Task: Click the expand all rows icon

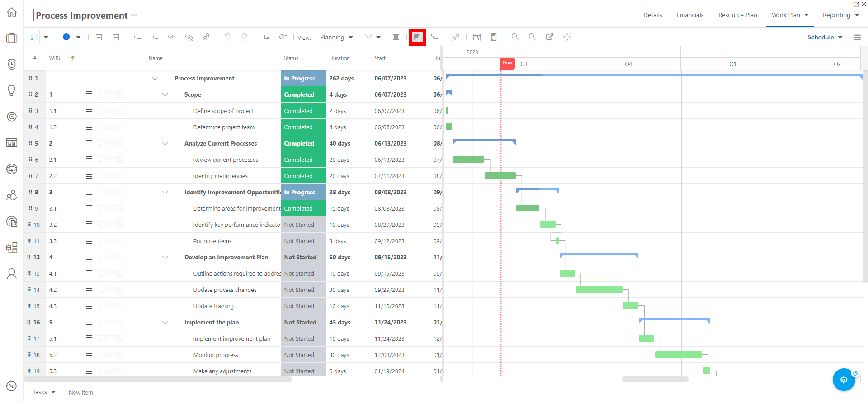Action: (x=99, y=37)
